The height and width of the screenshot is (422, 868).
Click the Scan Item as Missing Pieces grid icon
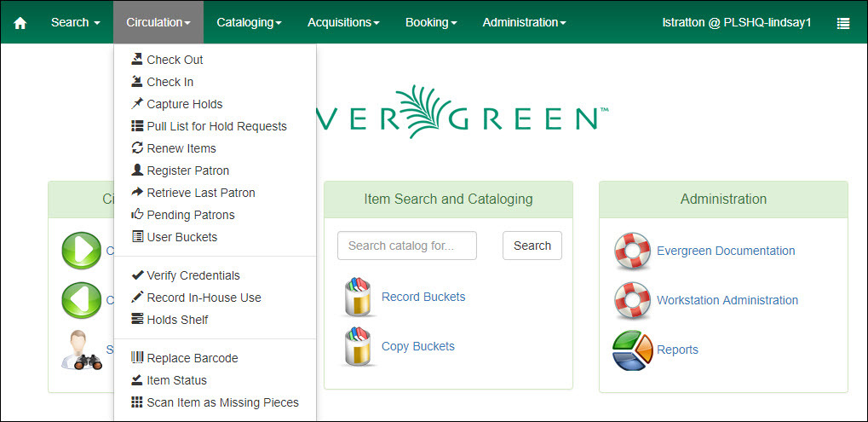coord(137,402)
